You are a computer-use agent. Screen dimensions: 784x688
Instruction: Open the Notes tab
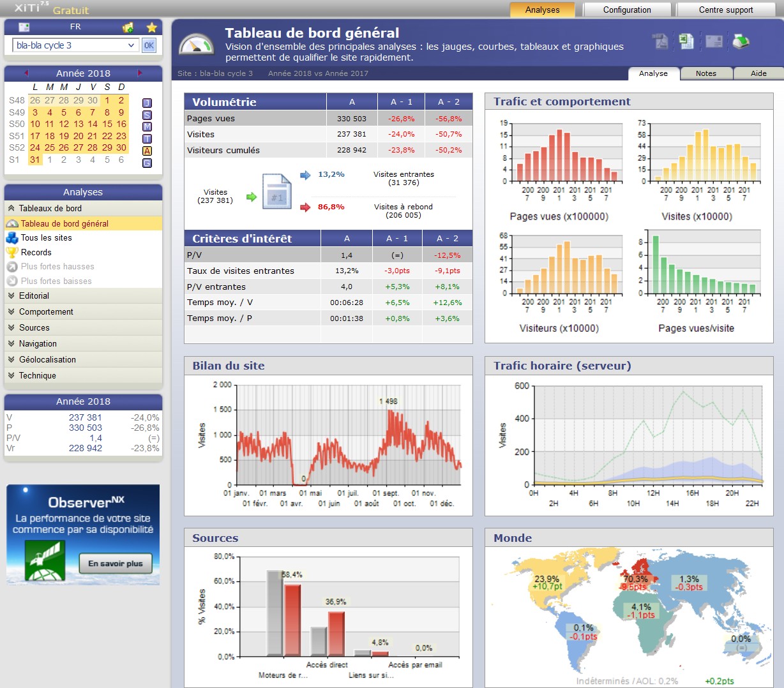[705, 73]
